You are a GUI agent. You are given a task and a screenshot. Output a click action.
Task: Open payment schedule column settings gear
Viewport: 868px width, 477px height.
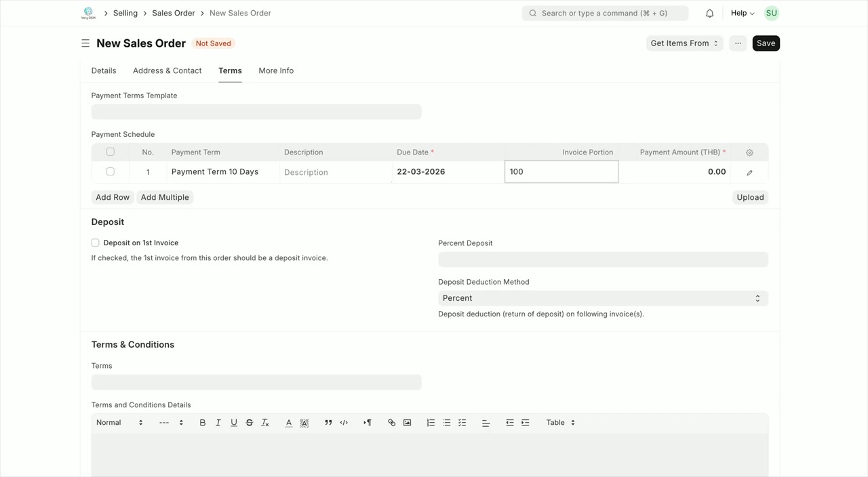click(x=749, y=152)
